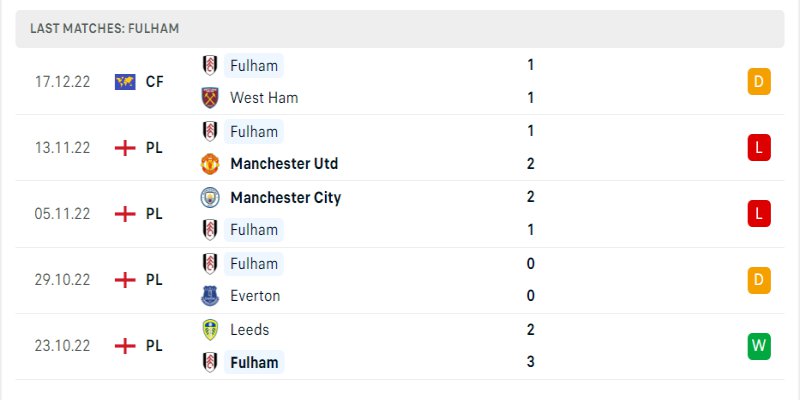The image size is (800, 400).
Task: Click the West Ham club crest
Action: (209, 98)
